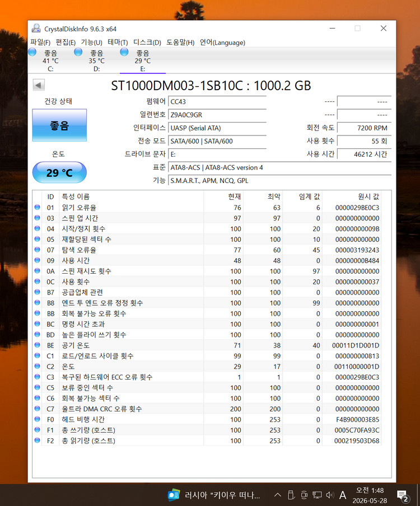Image resolution: width=420 pixels, height=506 pixels.
Task: Click the firmware field CC43
Action: tap(217, 102)
